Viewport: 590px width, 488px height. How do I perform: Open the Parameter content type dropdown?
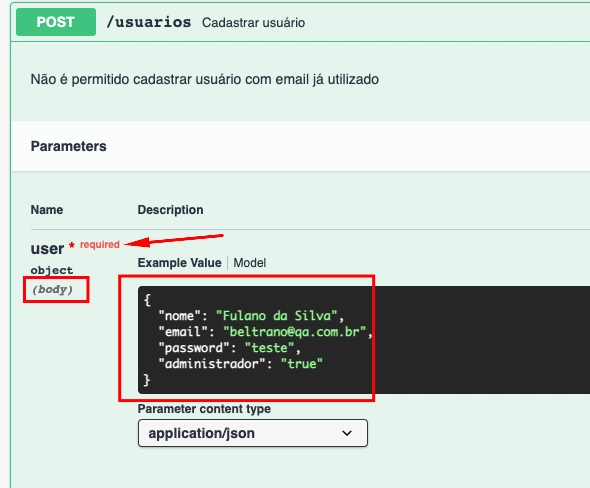(252, 433)
